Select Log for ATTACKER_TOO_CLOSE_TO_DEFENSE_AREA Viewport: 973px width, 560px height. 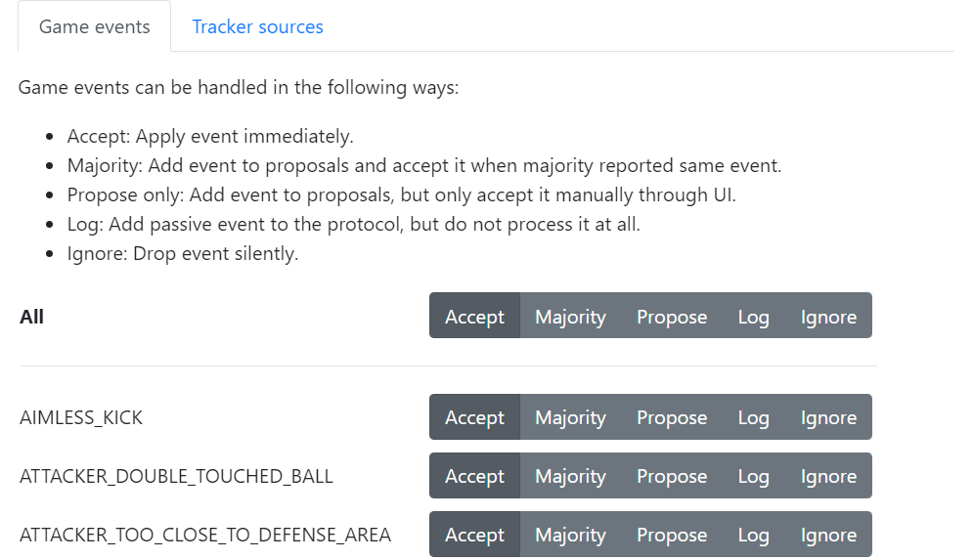point(753,535)
